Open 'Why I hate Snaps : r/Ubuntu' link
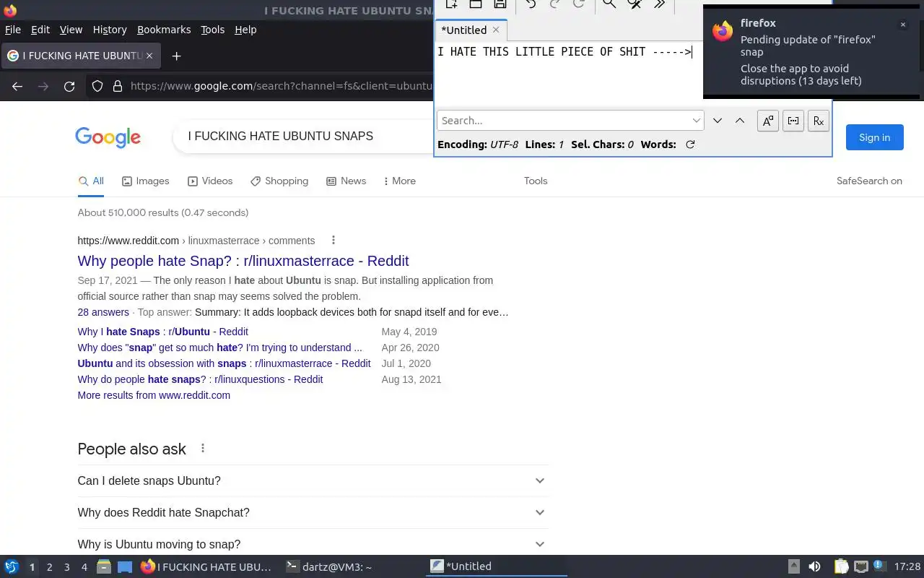 (162, 332)
